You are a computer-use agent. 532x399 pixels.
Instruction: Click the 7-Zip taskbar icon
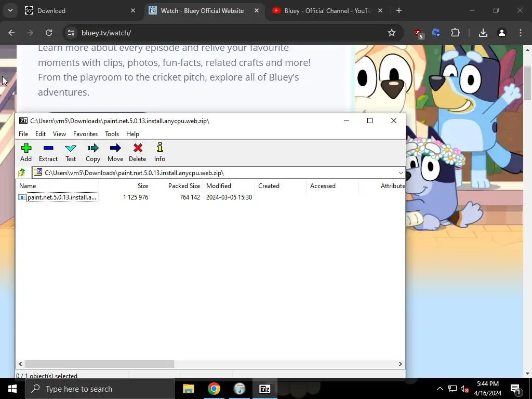click(264, 389)
